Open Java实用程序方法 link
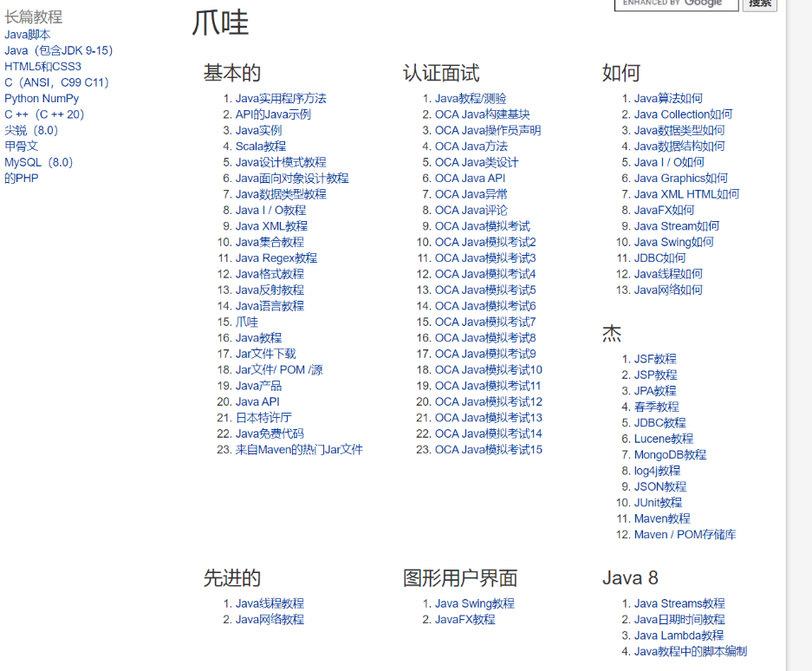Viewport: 812px width, 671px height. pyautogui.click(x=281, y=99)
